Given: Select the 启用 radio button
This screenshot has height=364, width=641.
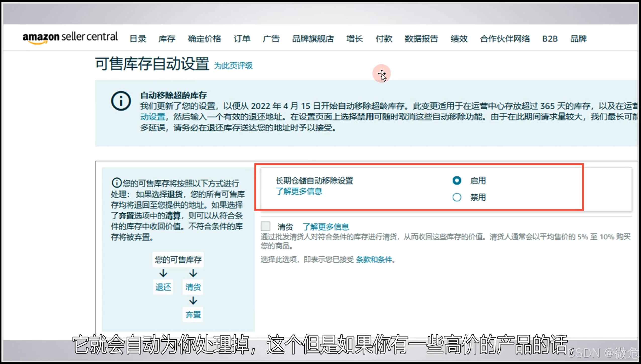Looking at the screenshot, I should 457,180.
